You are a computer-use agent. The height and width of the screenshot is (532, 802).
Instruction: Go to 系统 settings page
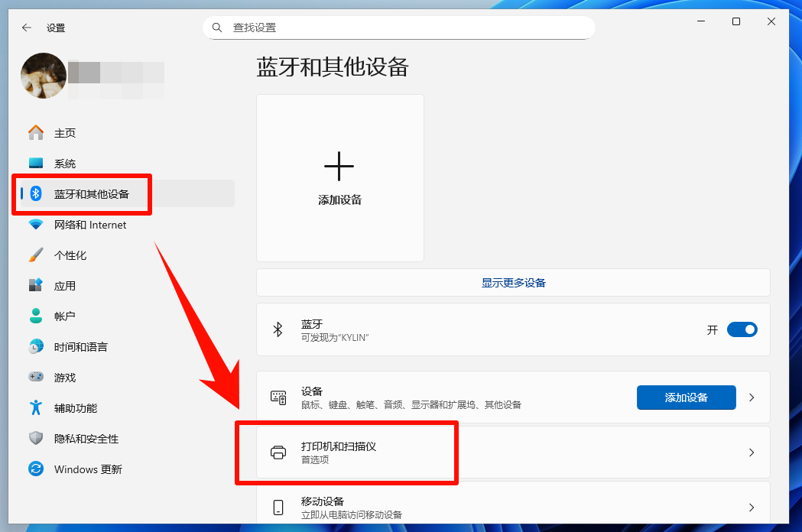pos(127,163)
